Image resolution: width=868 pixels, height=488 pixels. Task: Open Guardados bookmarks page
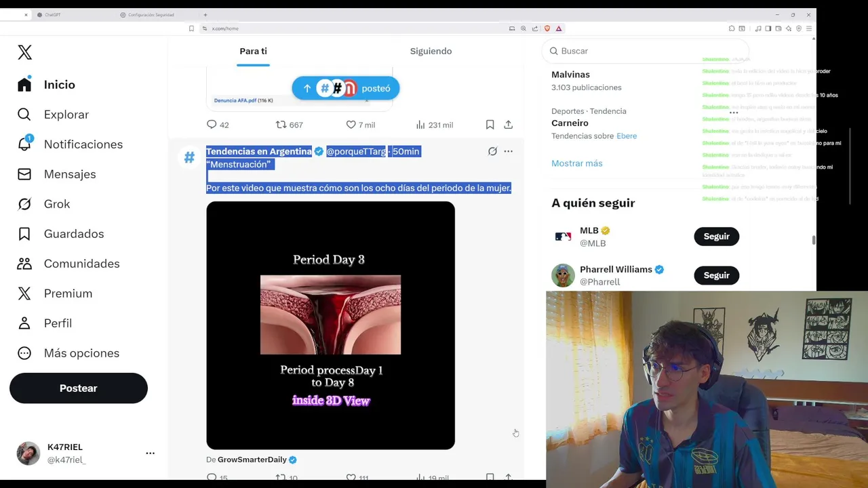pyautogui.click(x=60, y=234)
